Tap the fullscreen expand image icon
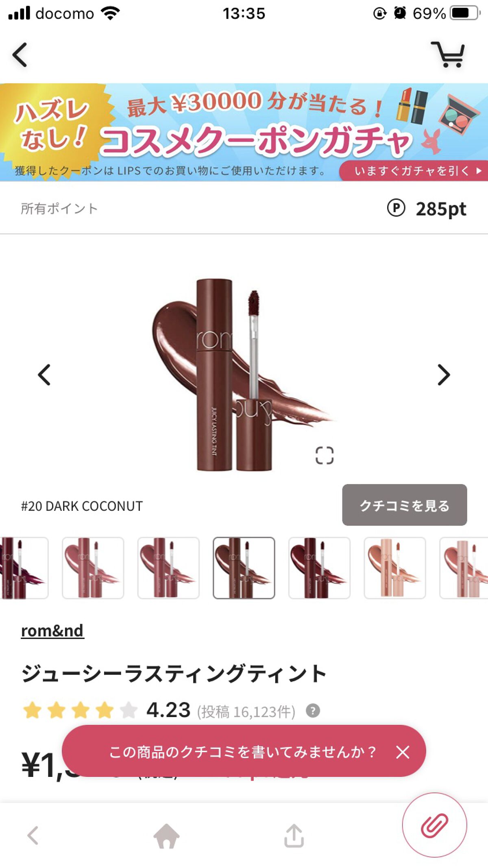The height and width of the screenshot is (868, 488). [324, 455]
